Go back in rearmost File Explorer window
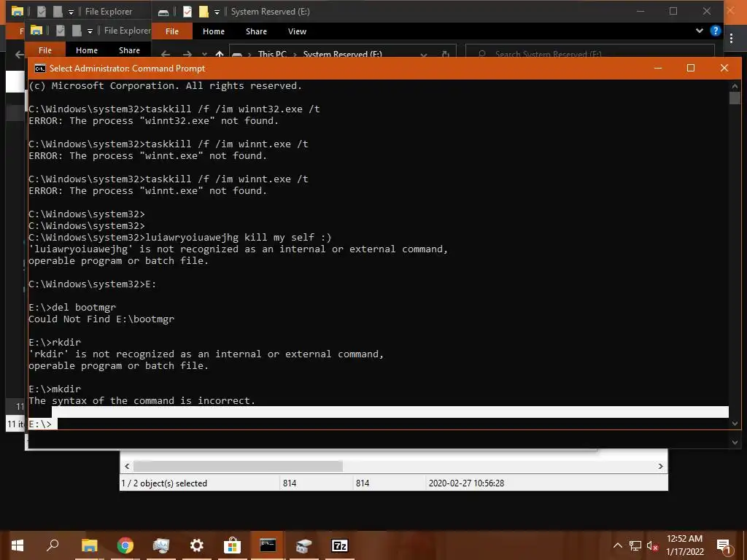This screenshot has width=747, height=560. tap(19, 54)
